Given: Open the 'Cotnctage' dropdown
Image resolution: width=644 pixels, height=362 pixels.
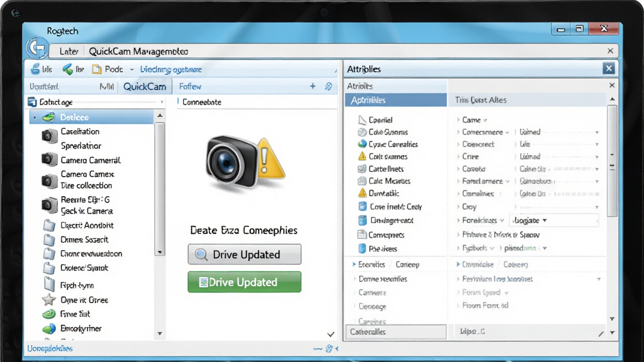Looking at the screenshot, I should point(162,102).
